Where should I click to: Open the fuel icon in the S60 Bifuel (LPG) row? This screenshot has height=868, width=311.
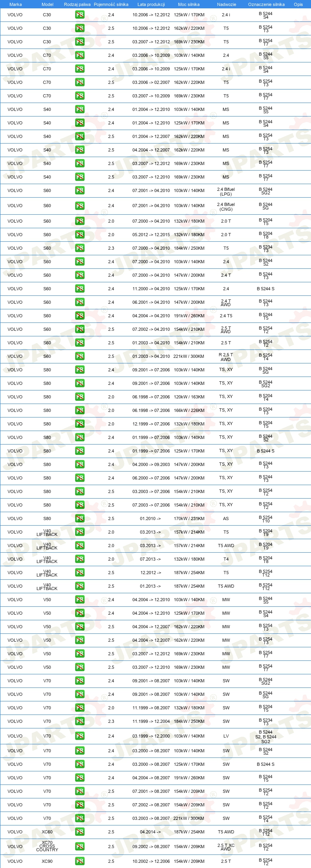(80, 190)
